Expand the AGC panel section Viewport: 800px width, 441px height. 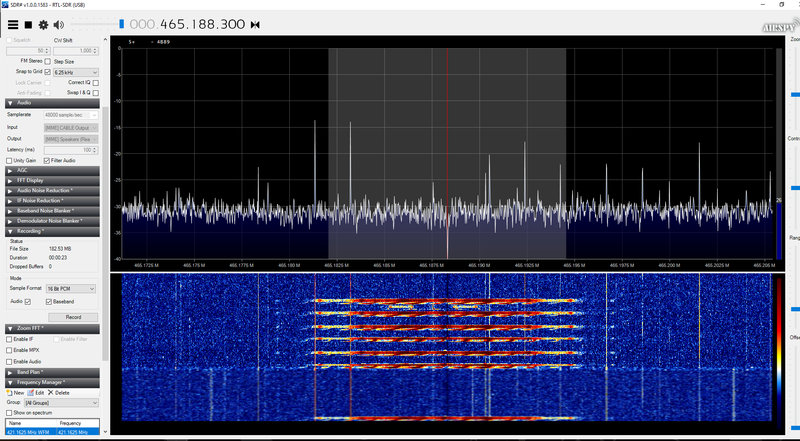pyautogui.click(x=52, y=170)
